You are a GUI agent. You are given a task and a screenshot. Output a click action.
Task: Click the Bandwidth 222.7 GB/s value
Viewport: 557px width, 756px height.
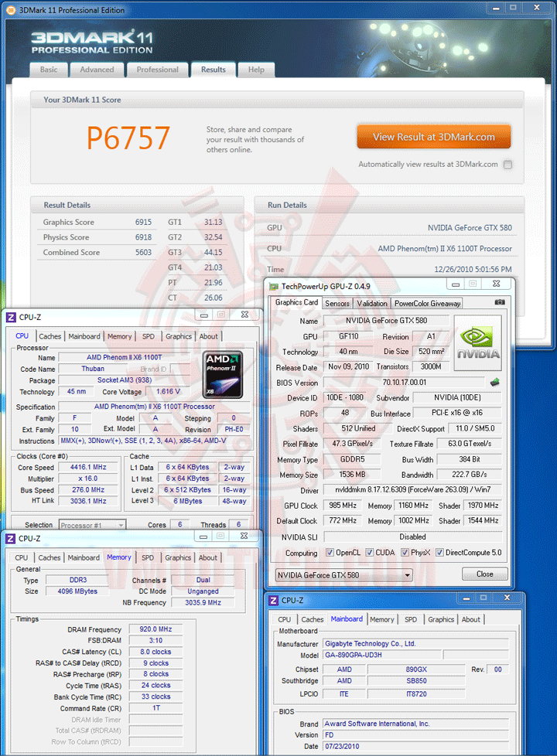point(469,475)
